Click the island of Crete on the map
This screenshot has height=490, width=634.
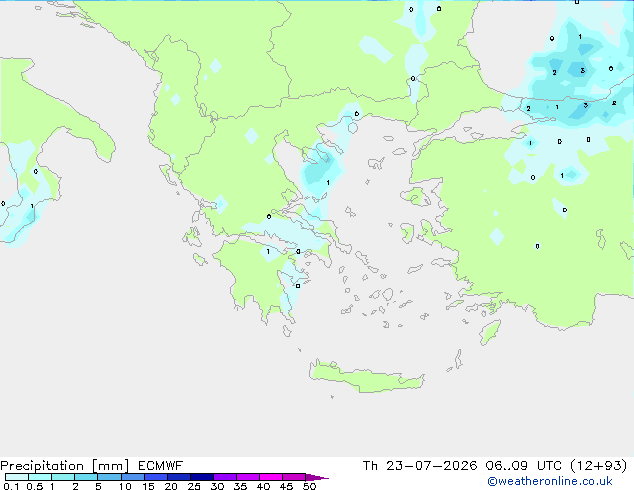(x=366, y=376)
